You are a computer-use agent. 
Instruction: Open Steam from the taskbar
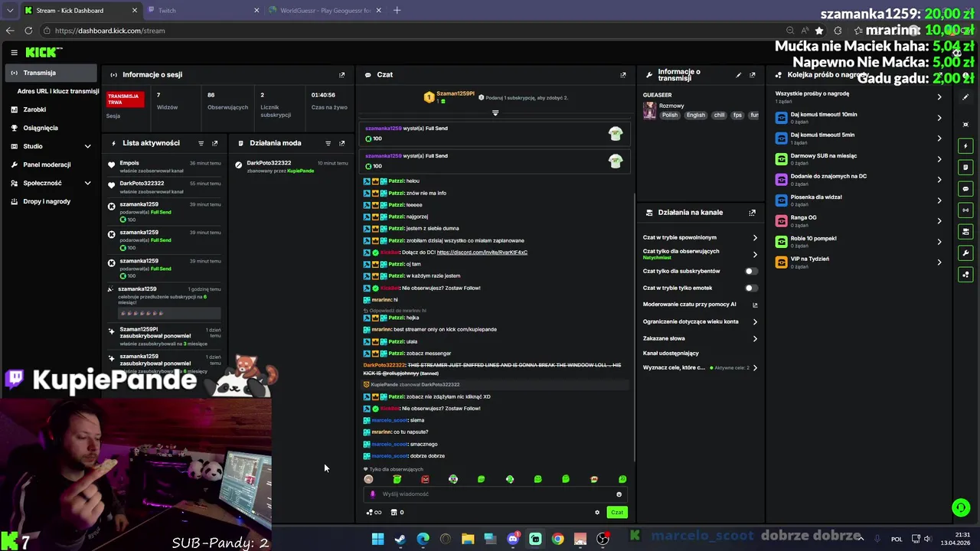pyautogui.click(x=400, y=540)
